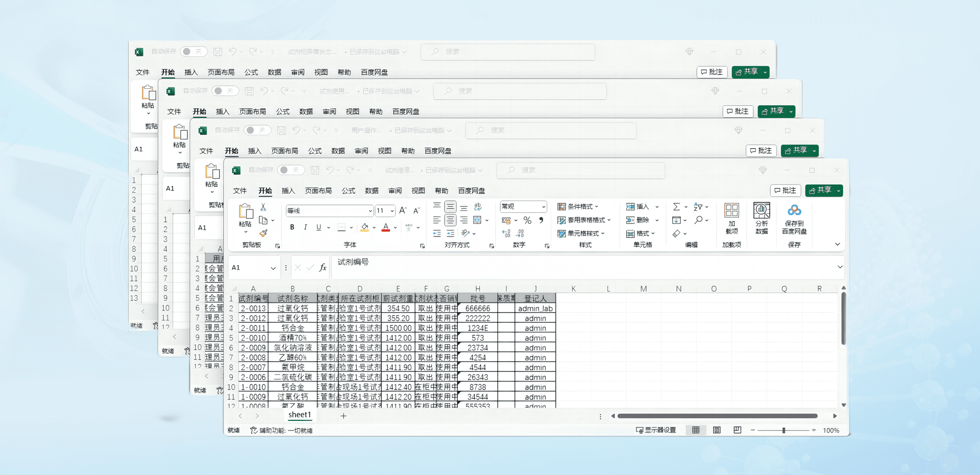Toggle Bold formatting
The width and height of the screenshot is (980, 475).
point(292,227)
